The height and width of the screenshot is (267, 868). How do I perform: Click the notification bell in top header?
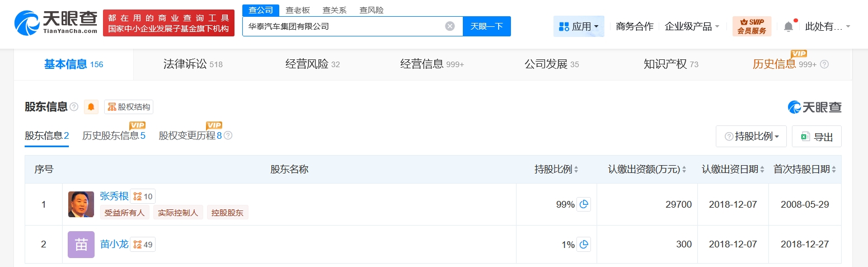click(789, 26)
